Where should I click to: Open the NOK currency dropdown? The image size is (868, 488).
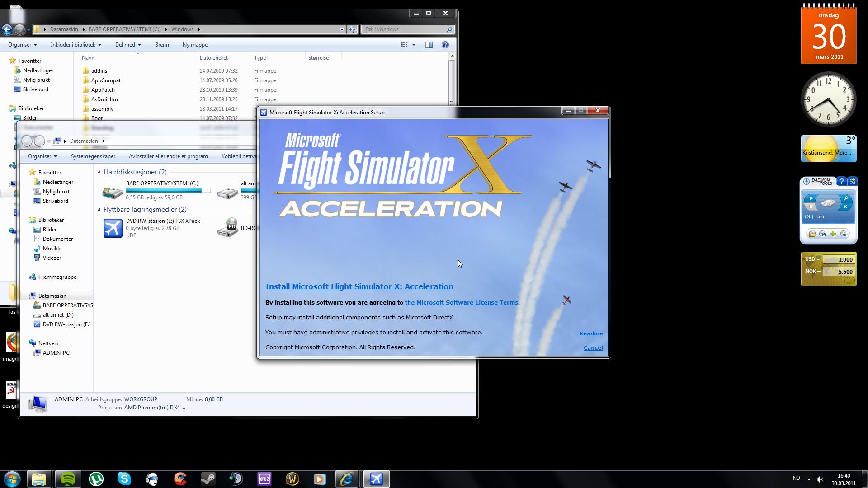812,272
